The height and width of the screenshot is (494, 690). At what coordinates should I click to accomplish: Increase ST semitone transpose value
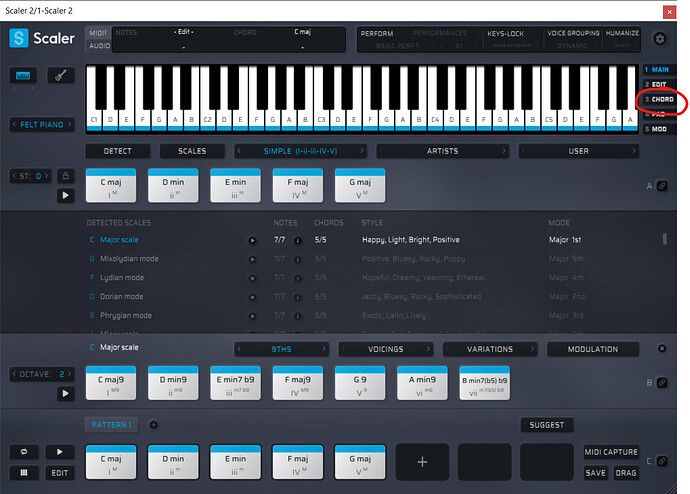click(46, 176)
